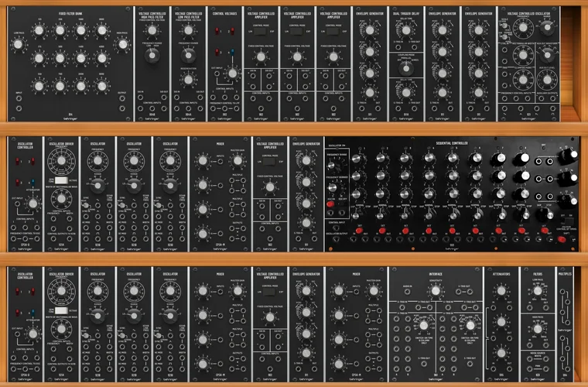
Task: Click the red Shift button on sequencer
Action: [562, 239]
